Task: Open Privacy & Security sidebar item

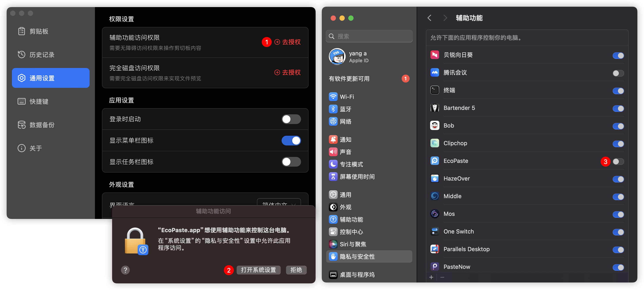Action: pyautogui.click(x=357, y=256)
